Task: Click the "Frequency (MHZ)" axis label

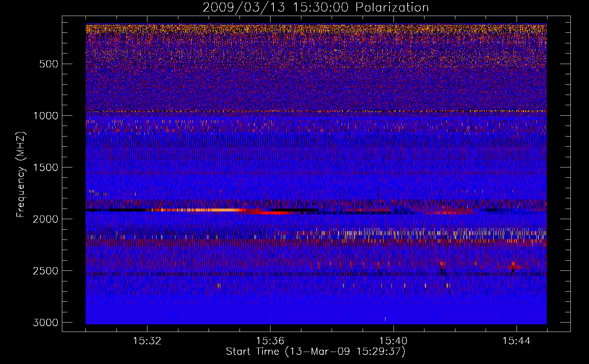Action: [21, 174]
